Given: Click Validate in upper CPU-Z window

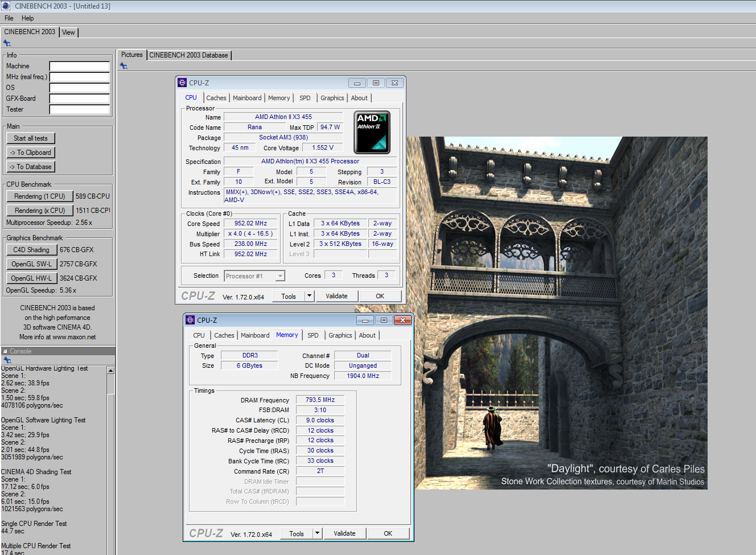Looking at the screenshot, I should coord(336,296).
